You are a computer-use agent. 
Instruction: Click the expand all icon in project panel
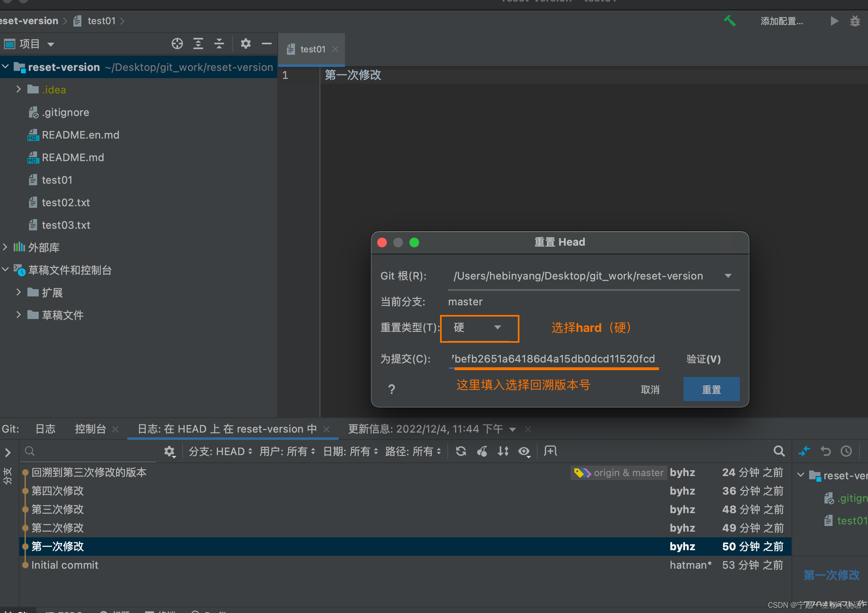[198, 43]
